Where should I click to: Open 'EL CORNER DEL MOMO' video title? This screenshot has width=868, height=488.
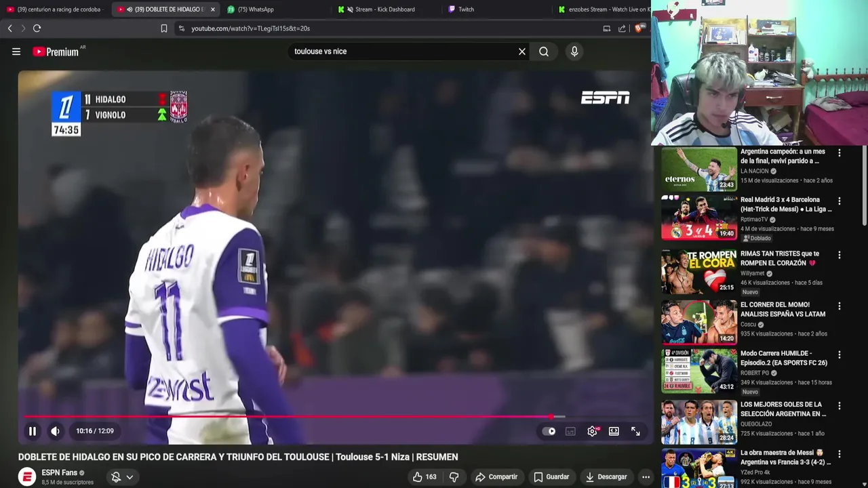[784, 309]
